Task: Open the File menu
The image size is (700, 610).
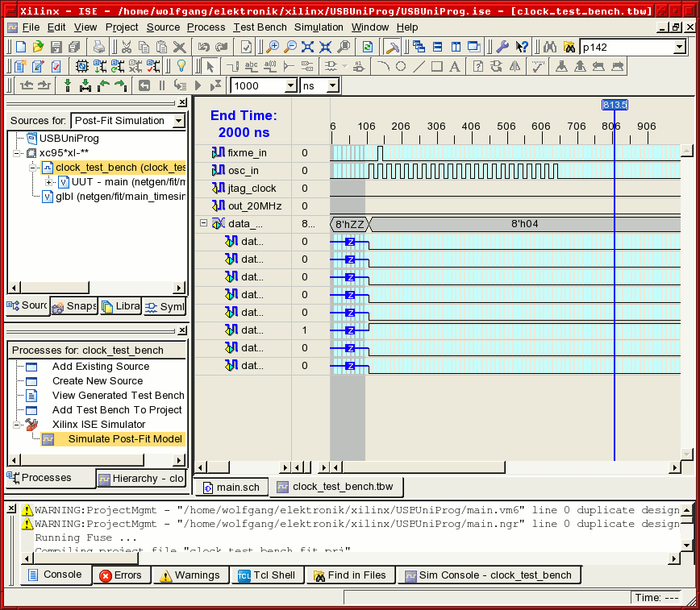Action: click(x=31, y=27)
